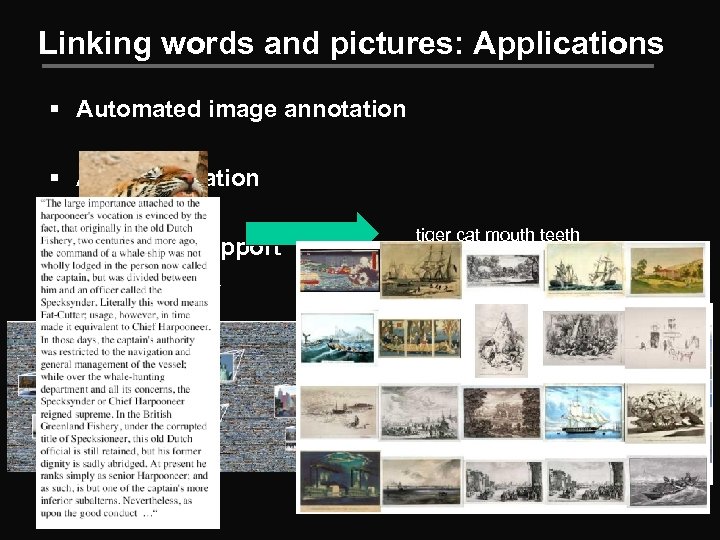Open the boat in rough waves engraving thumbnail
This screenshot has height=540, width=720.
(668, 481)
